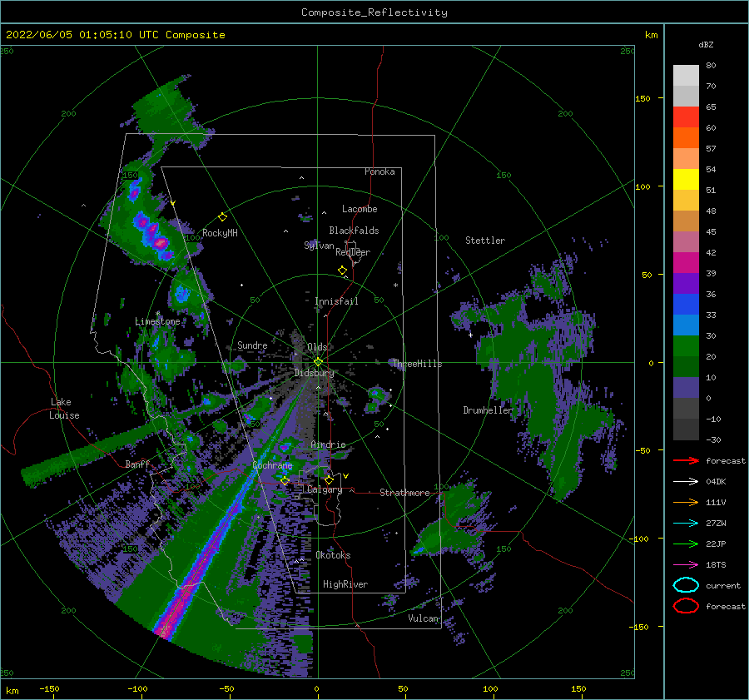
Task: Pick the light-blue swatch between 33 and 30 dBZ
Action: [x=686, y=325]
